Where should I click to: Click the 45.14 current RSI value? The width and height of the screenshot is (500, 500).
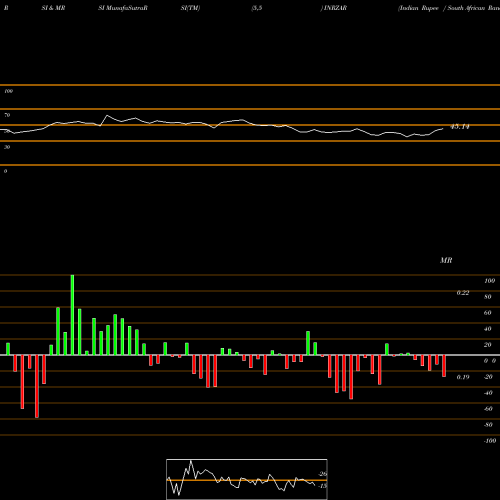coord(460,127)
